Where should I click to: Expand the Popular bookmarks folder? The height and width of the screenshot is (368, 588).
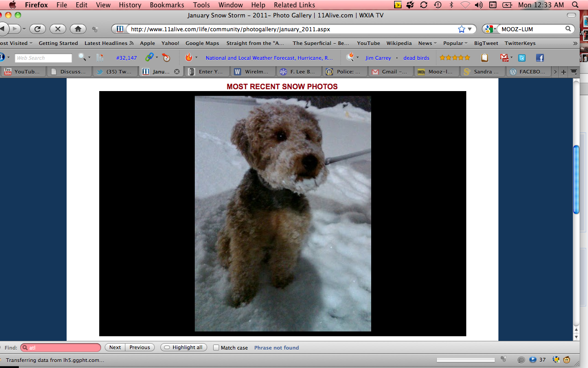click(x=455, y=43)
